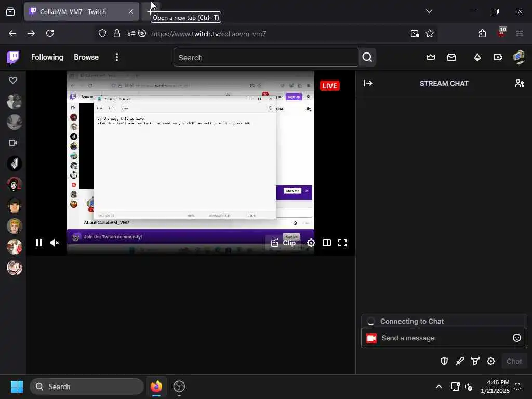Open the channel points chest icon
Screen dimensions: 532x399
coord(475,362)
